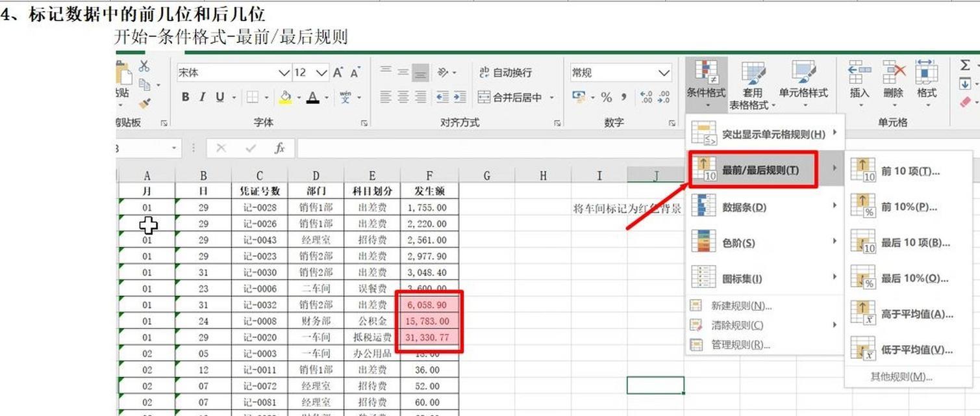The height and width of the screenshot is (416, 980).
Task: Toggle Italic formatting
Action: [x=203, y=97]
